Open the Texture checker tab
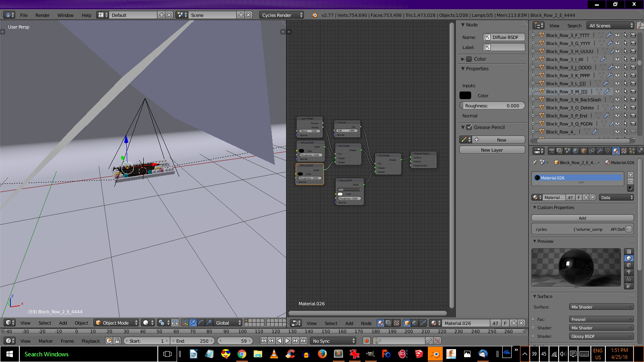Image resolution: width=644 pixels, height=362 pixels. click(x=624, y=151)
